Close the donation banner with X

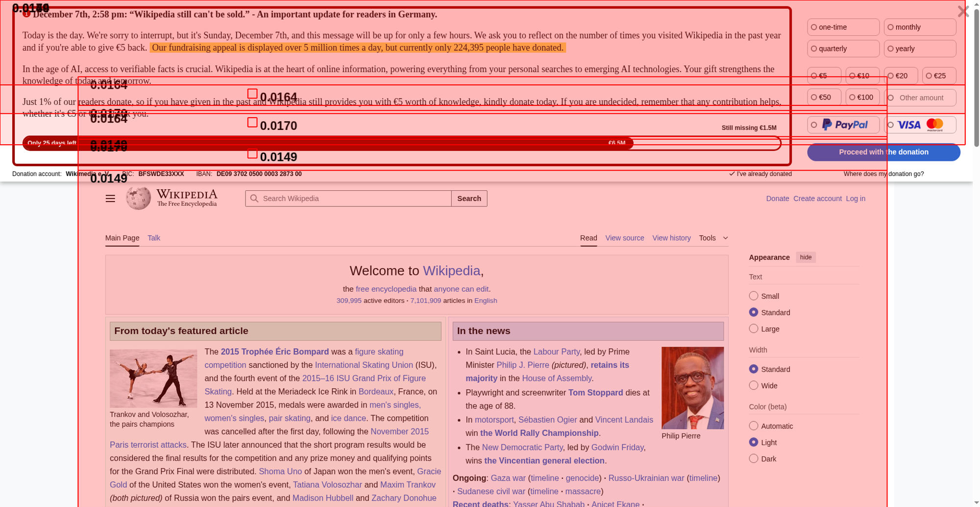[x=963, y=11]
